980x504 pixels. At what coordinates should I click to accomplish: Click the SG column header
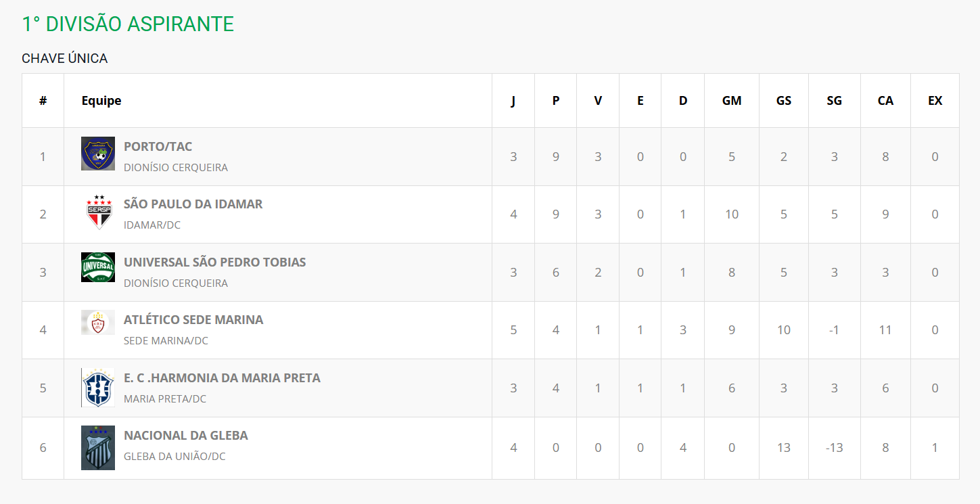point(835,101)
